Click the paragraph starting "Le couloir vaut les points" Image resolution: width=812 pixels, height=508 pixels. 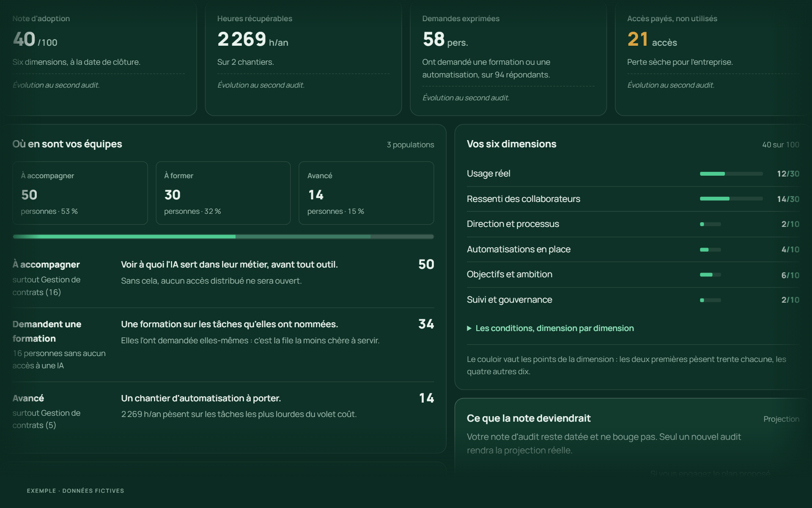coord(626,365)
